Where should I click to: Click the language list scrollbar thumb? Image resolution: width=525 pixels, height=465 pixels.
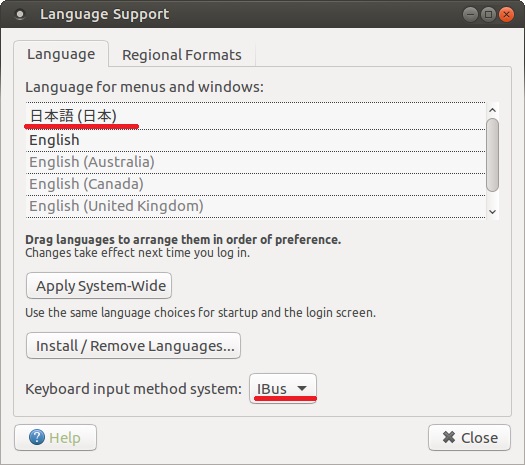[493, 155]
